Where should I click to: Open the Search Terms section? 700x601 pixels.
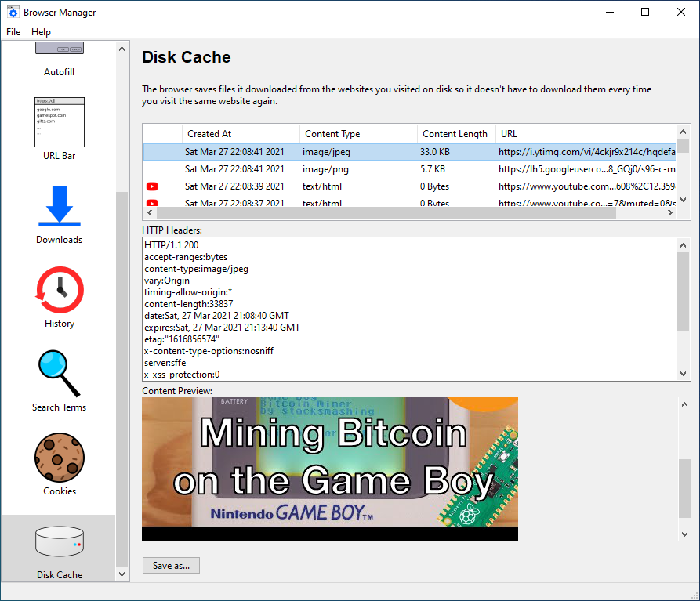pyautogui.click(x=60, y=382)
